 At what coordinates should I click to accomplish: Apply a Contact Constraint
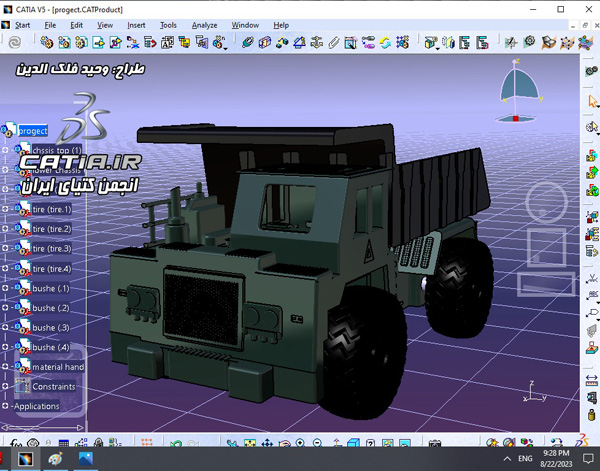(x=265, y=42)
